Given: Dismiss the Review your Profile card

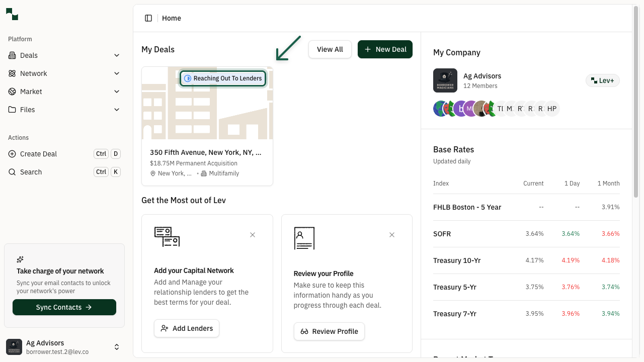Looking at the screenshot, I should (x=392, y=235).
